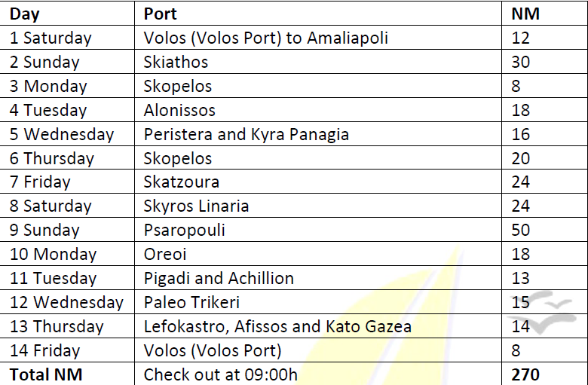Click the "Pigadi and Achillion" cell
The height and width of the screenshot is (385, 588).
219,278
